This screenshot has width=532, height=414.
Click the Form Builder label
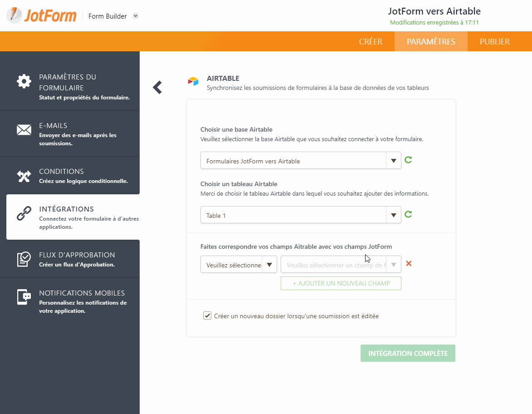(107, 16)
